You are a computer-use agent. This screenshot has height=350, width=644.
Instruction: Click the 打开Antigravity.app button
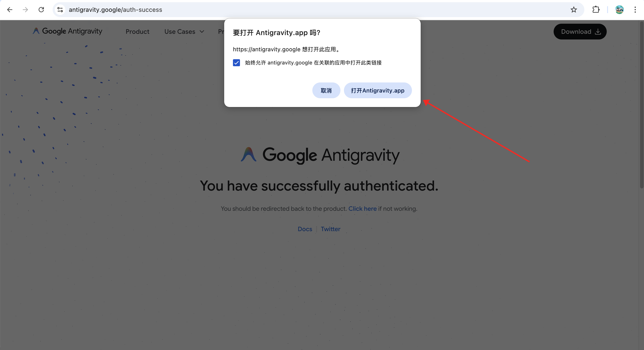pos(377,91)
